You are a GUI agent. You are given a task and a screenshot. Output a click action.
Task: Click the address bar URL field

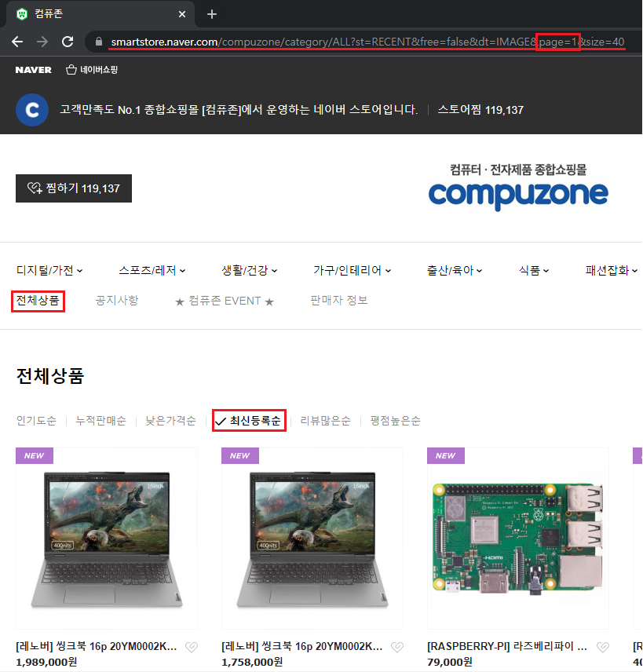click(367, 42)
